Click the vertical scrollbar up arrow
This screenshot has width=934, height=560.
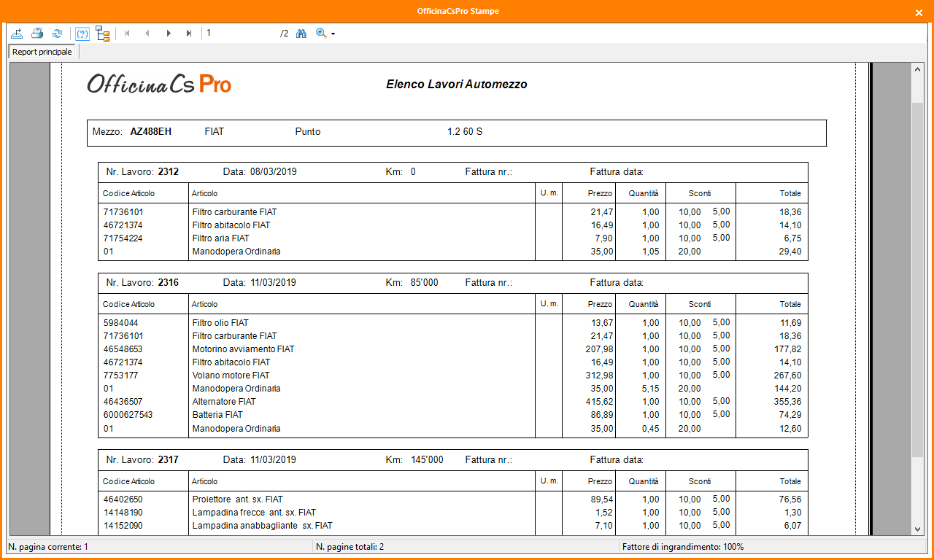[x=918, y=69]
